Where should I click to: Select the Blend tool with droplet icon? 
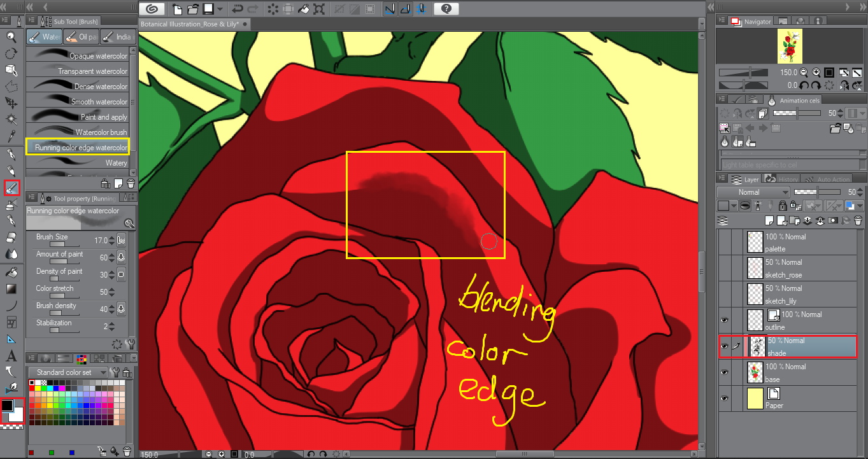click(11, 253)
